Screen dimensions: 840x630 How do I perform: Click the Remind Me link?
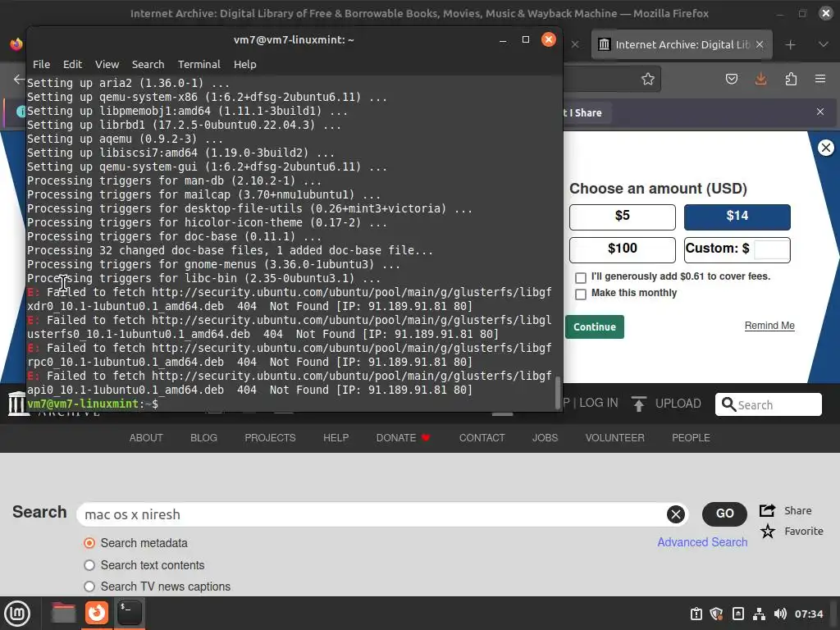769,326
